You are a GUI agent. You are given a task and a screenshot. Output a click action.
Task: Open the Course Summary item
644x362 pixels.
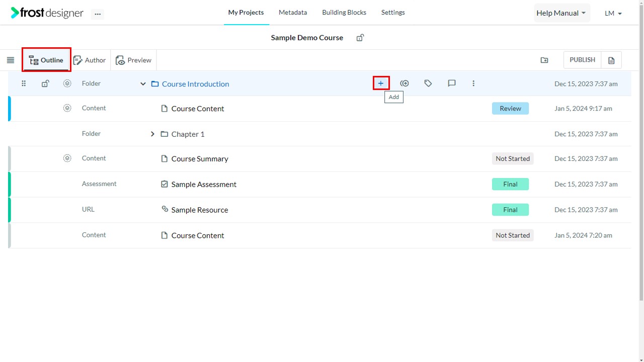pyautogui.click(x=200, y=159)
